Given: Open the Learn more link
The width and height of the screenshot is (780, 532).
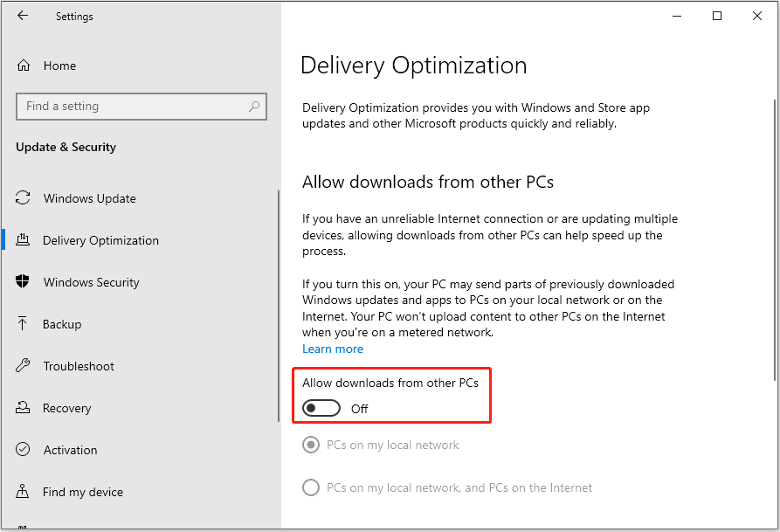Looking at the screenshot, I should 333,349.
